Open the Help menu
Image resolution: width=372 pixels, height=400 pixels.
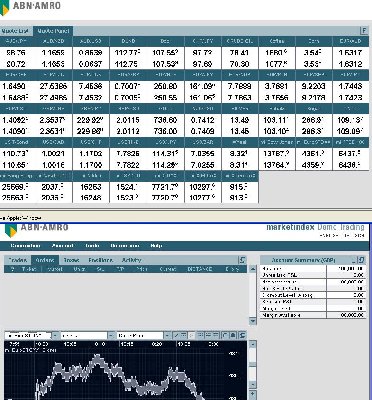[x=156, y=246]
